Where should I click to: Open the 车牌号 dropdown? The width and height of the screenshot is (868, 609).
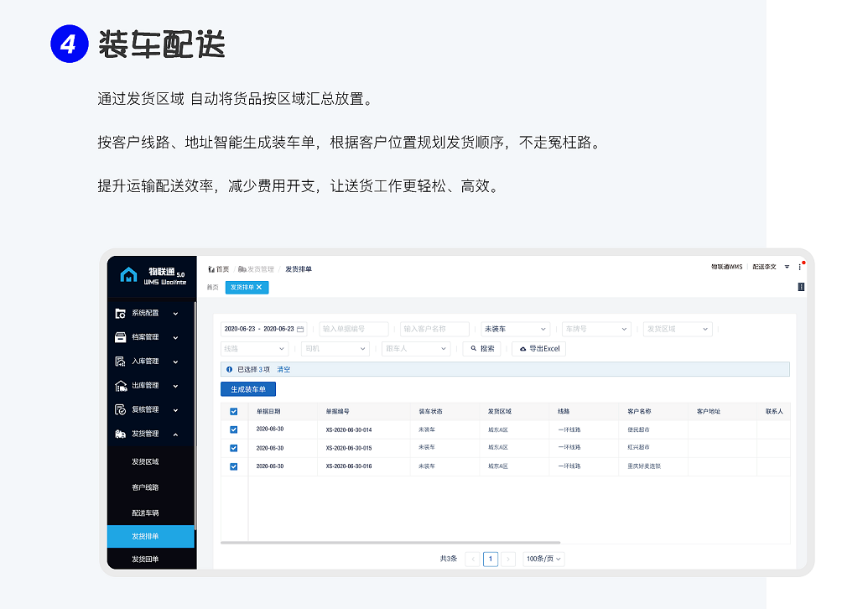[597, 329]
